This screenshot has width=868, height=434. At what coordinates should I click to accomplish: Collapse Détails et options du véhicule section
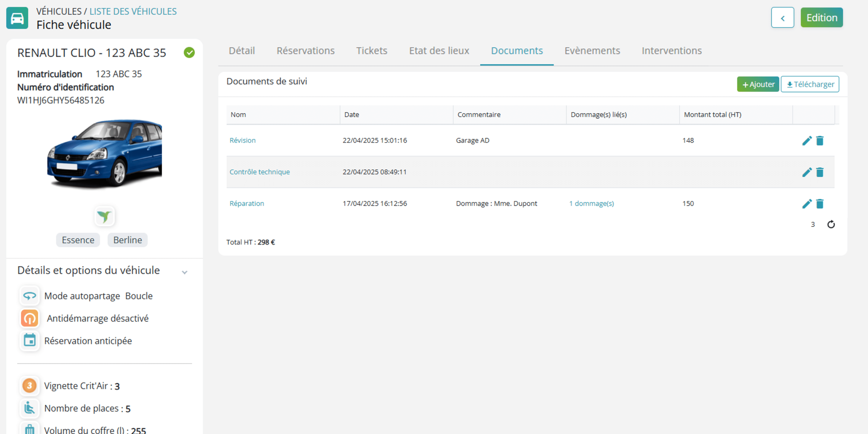pos(184,272)
